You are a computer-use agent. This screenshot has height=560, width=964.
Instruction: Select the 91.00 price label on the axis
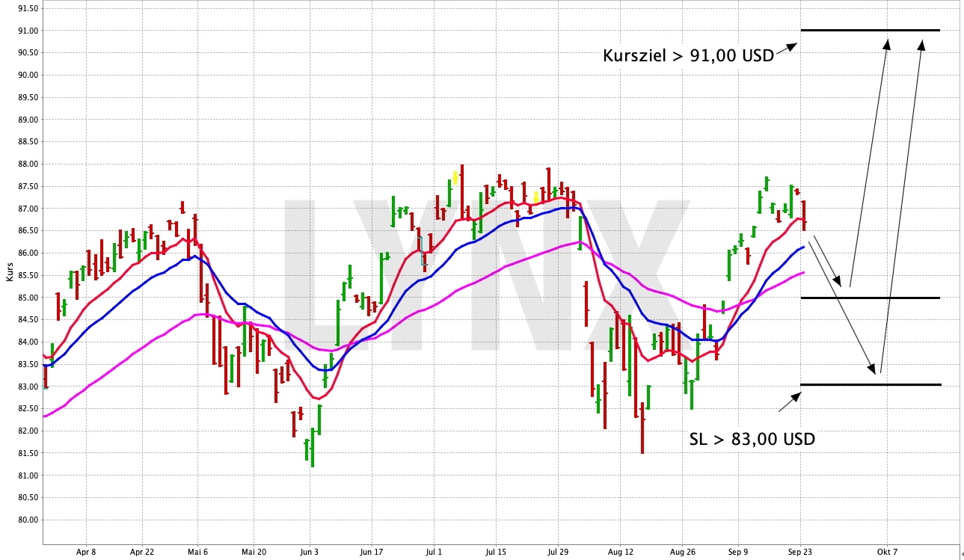29,31
